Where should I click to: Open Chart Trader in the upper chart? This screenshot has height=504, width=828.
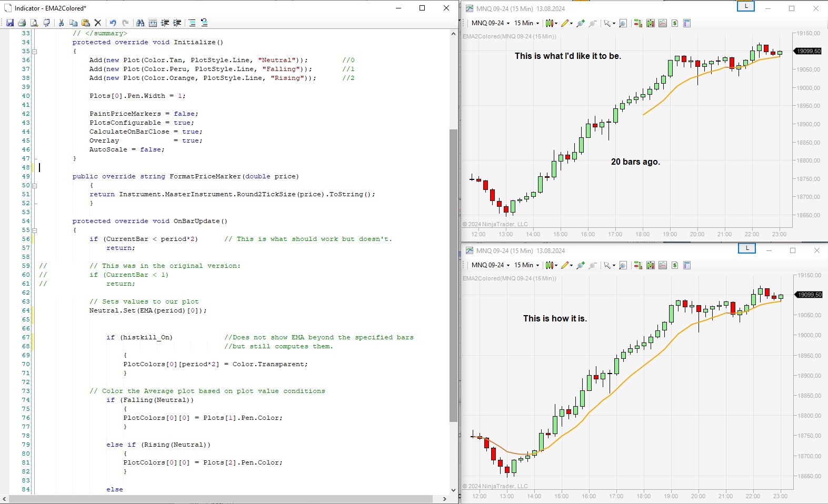tap(638, 23)
